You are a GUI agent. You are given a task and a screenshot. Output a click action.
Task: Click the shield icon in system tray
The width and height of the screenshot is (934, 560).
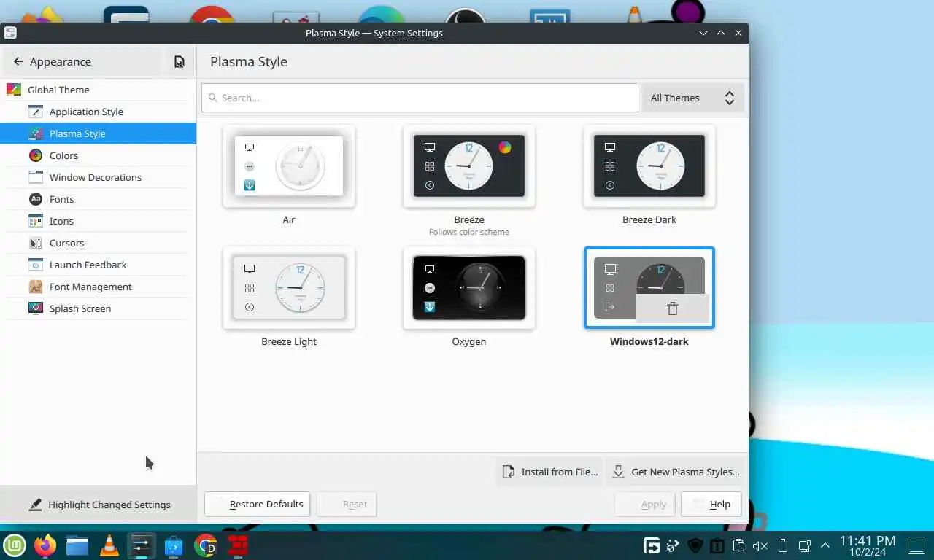click(x=695, y=545)
